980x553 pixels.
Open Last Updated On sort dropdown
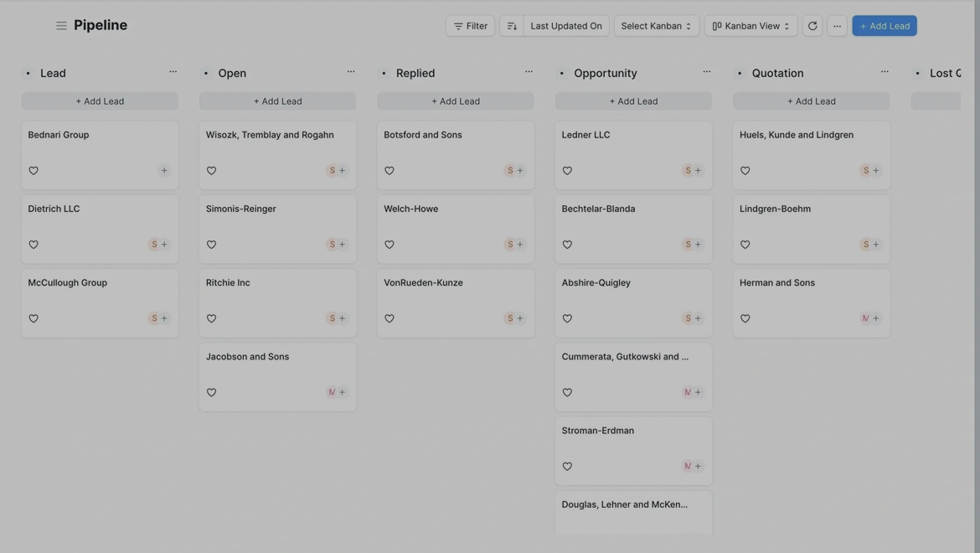[x=565, y=26]
